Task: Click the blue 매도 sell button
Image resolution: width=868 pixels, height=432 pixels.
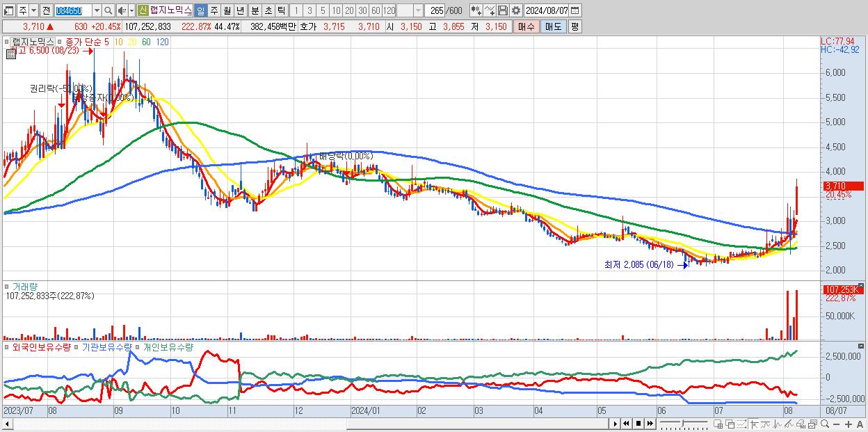Action: point(553,26)
